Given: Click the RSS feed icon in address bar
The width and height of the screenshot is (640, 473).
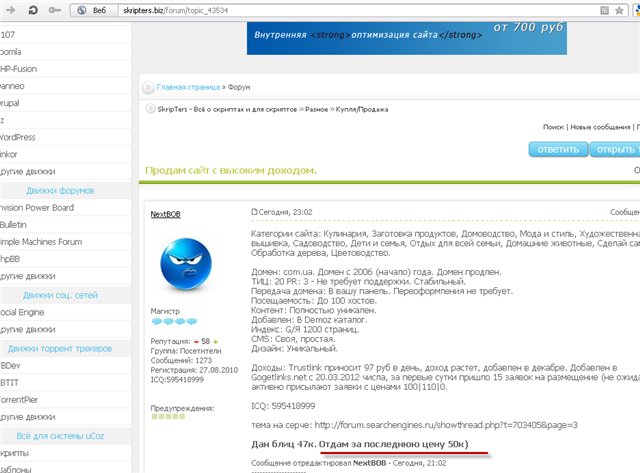Looking at the screenshot, I should [604, 11].
